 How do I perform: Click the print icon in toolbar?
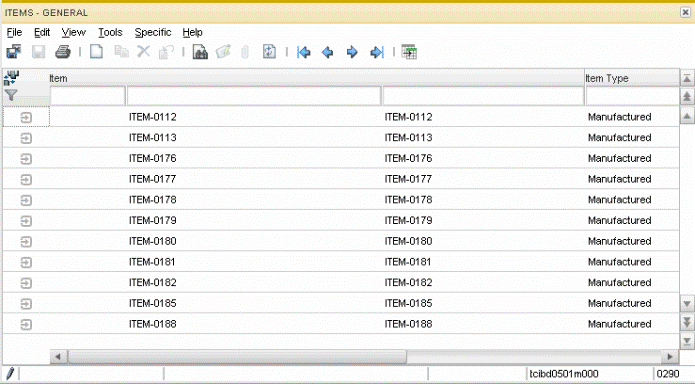[x=63, y=52]
